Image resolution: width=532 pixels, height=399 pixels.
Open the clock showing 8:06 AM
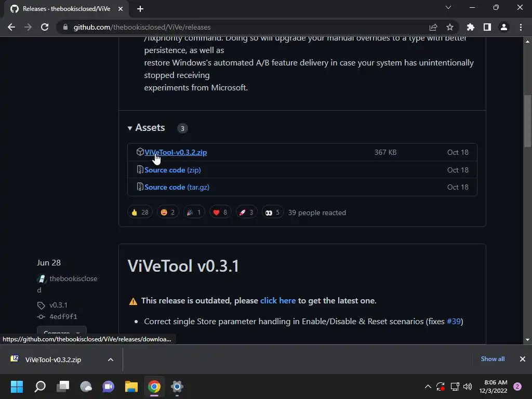pyautogui.click(x=494, y=387)
